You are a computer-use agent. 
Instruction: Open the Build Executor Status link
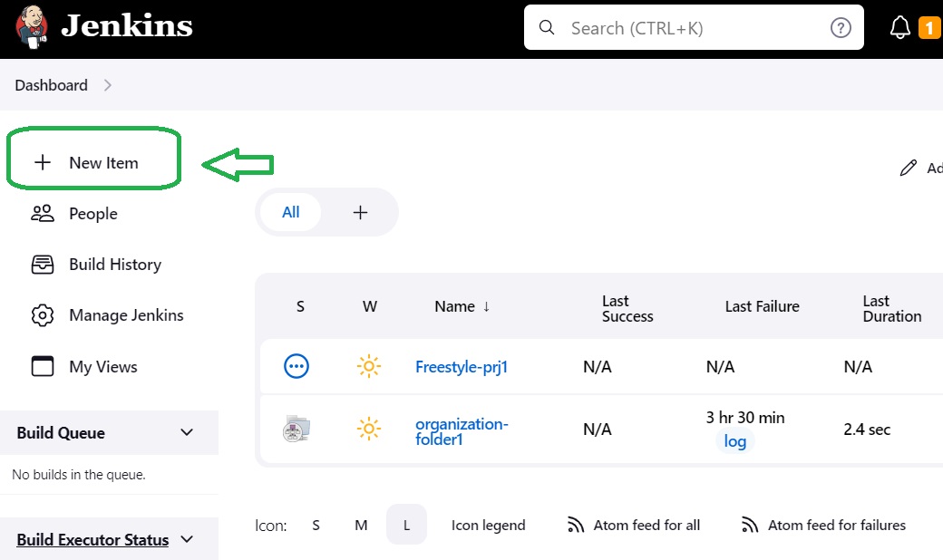pyautogui.click(x=92, y=539)
